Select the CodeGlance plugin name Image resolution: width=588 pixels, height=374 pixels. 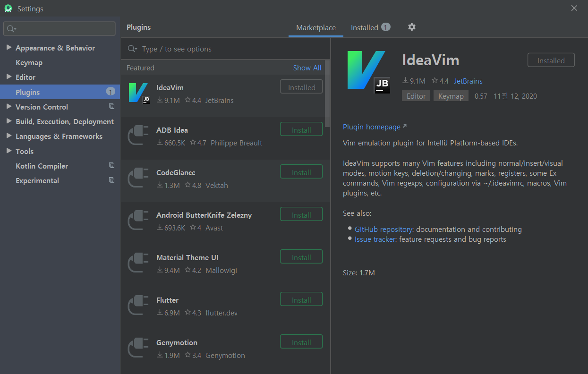pyautogui.click(x=176, y=172)
